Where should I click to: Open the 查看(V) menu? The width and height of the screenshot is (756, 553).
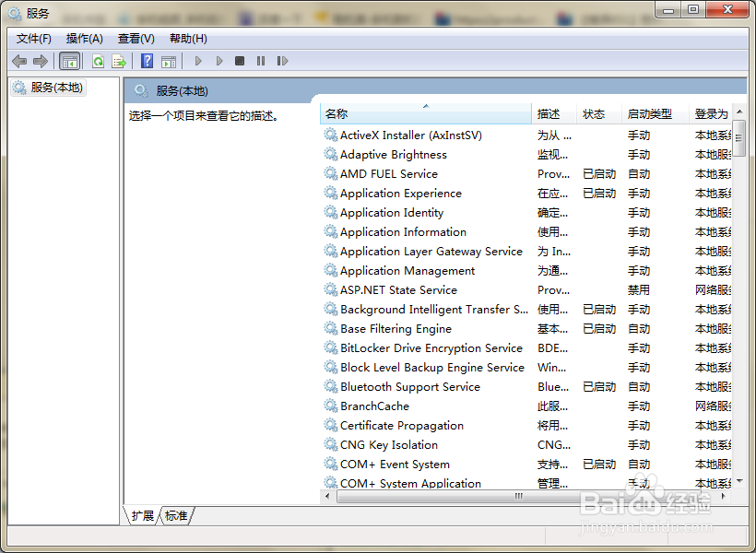point(136,39)
